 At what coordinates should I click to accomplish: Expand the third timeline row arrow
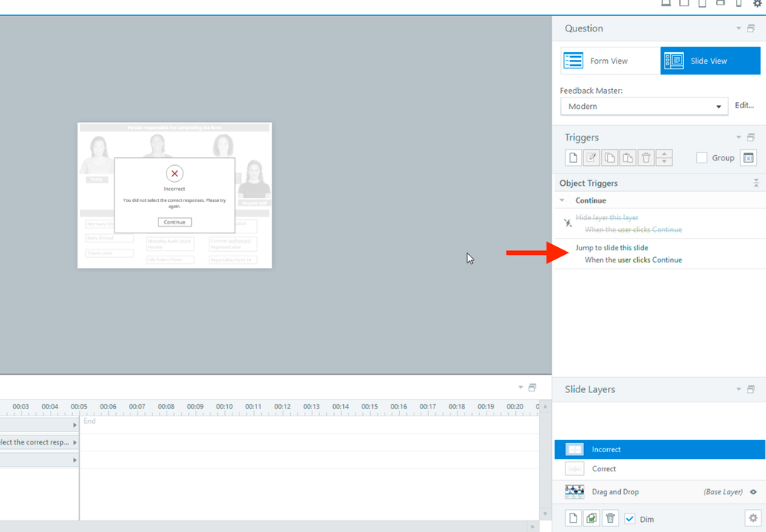[x=74, y=460]
